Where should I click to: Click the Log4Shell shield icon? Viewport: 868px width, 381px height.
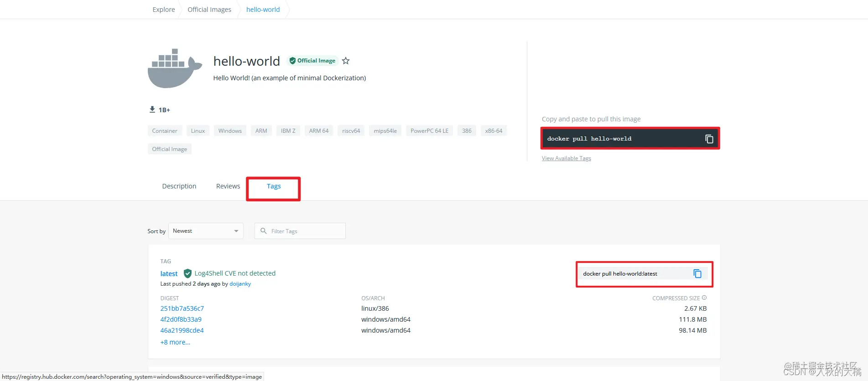[187, 273]
